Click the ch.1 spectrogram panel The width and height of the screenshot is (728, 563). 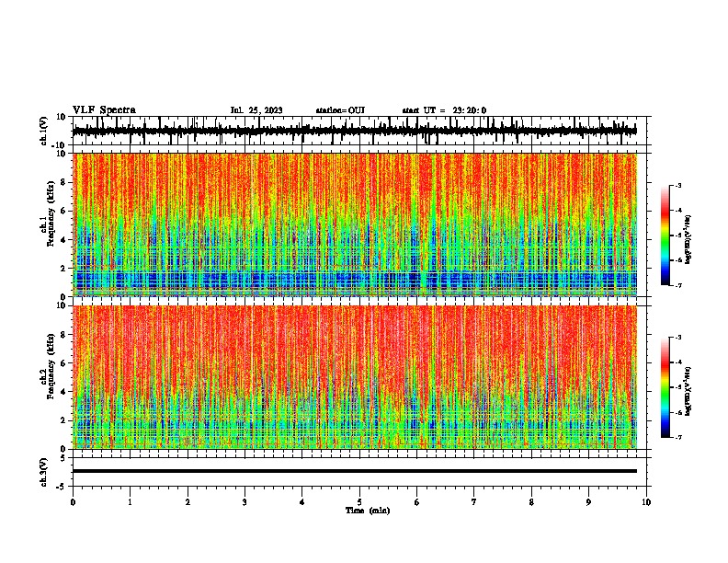click(355, 224)
